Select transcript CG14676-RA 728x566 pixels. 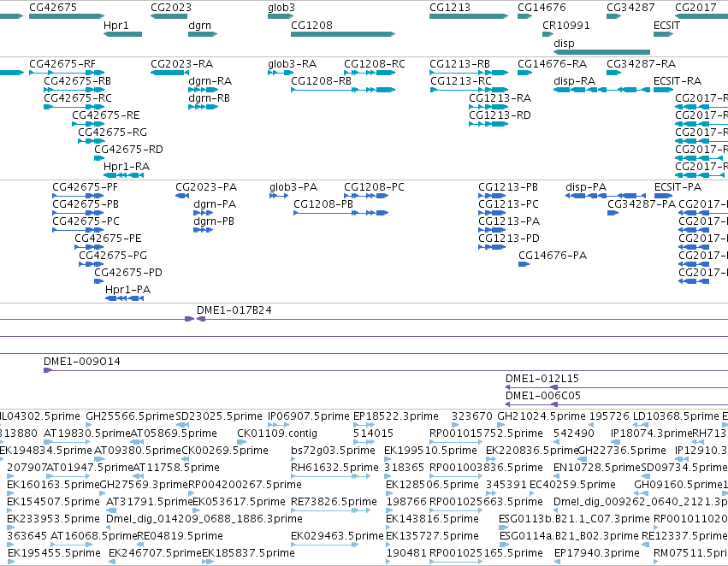point(524,73)
